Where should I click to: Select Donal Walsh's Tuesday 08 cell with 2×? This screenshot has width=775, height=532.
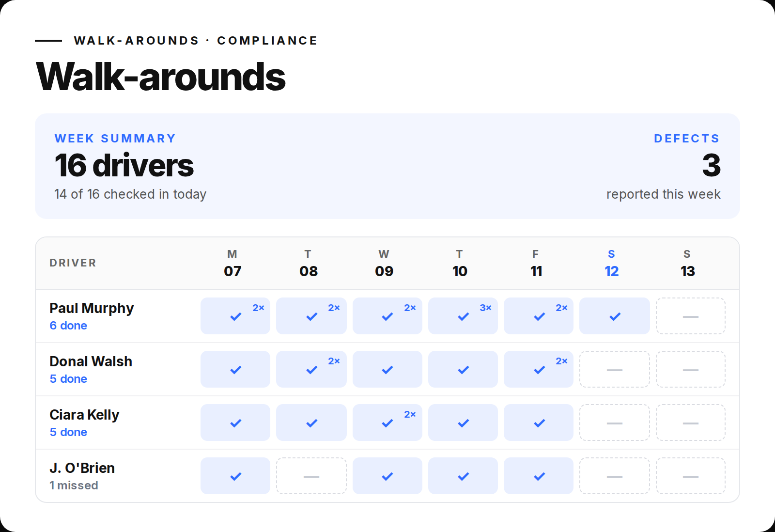click(311, 369)
